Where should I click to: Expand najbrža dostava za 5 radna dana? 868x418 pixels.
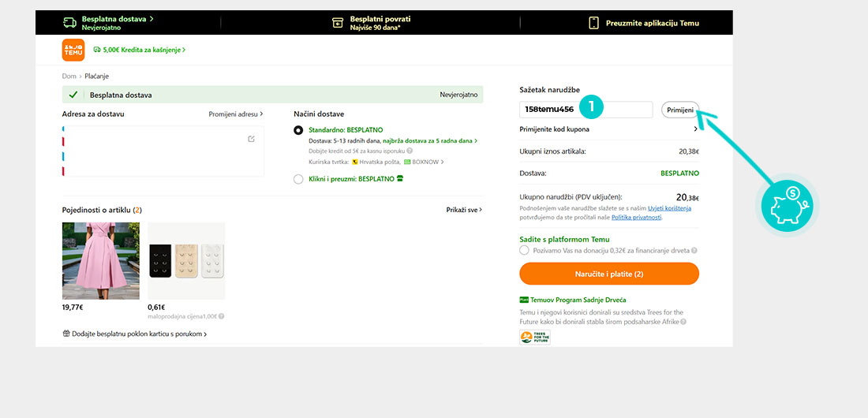430,140
